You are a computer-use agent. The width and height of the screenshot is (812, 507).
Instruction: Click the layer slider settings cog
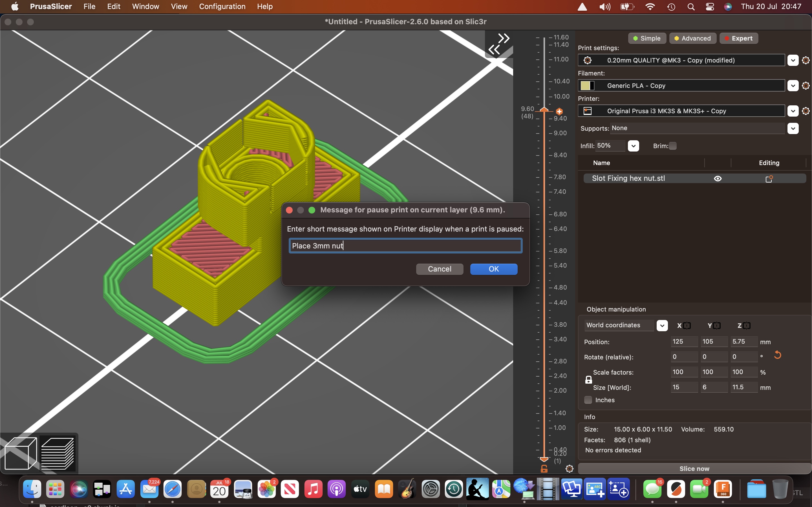coord(569,468)
